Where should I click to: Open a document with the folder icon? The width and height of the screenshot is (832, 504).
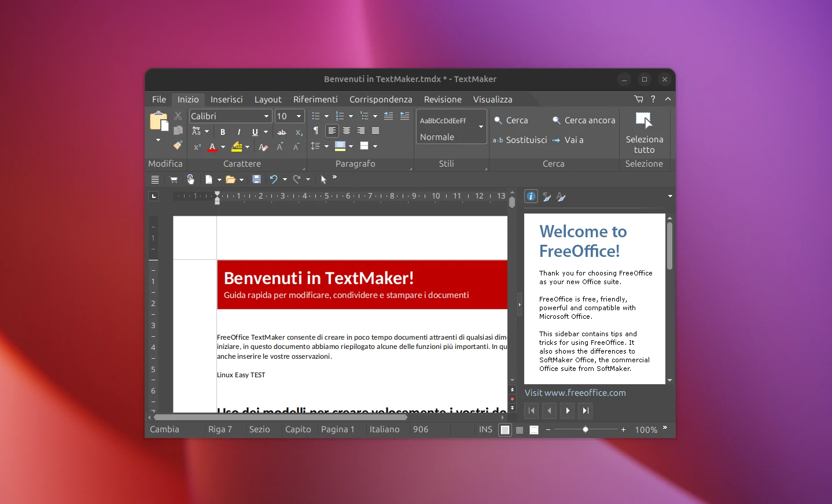click(x=231, y=179)
